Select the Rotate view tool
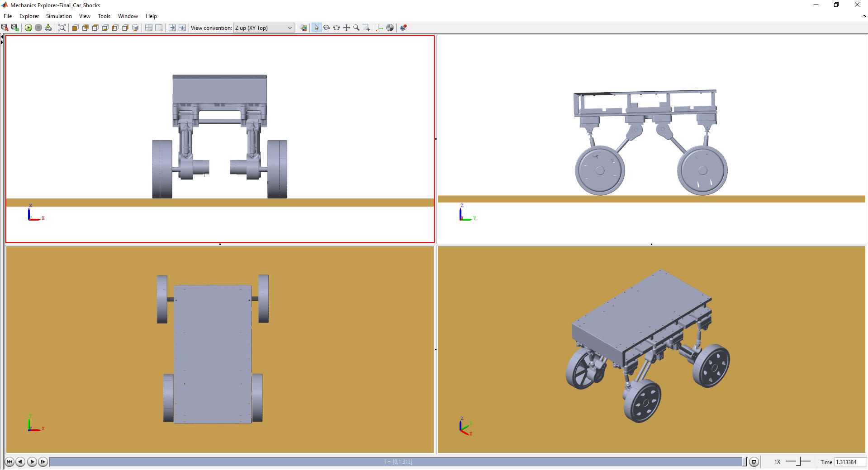 [x=326, y=28]
